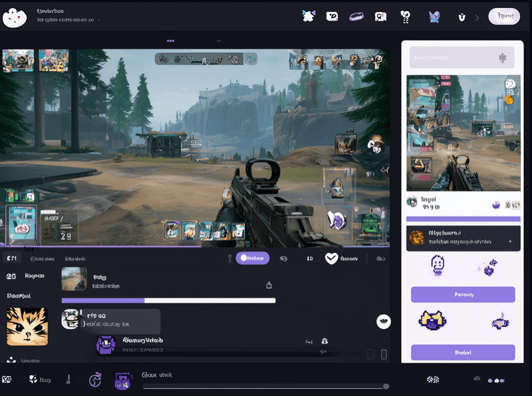Click the person lock icon in chat row
This screenshot has height=396, width=532.
pos(325,341)
